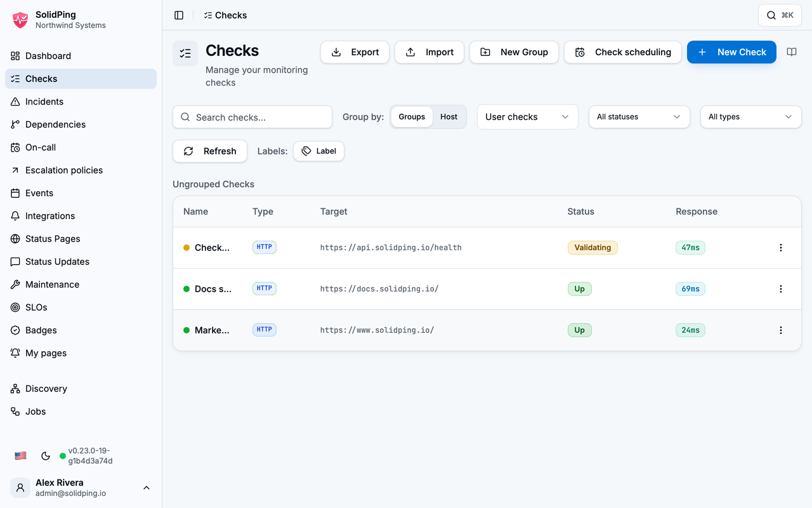Viewport: 812px width, 508px height.
Task: Click the Incidents warning triangle icon
Action: (15, 102)
